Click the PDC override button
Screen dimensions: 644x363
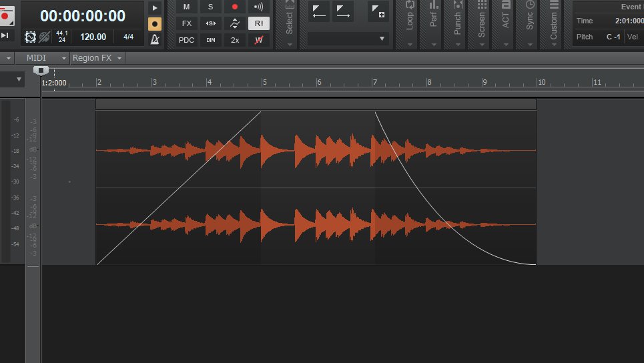(187, 40)
